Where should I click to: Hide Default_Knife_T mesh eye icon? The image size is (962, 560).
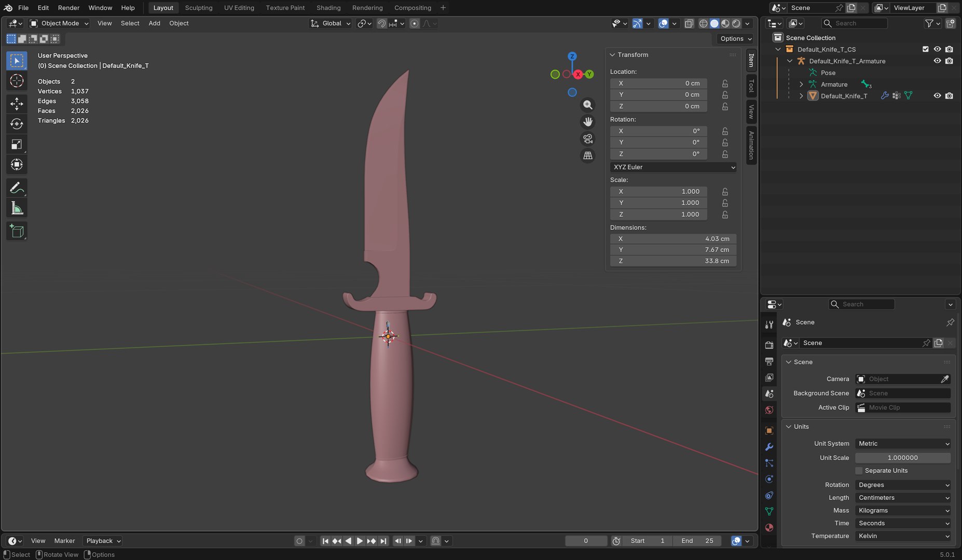coord(937,96)
